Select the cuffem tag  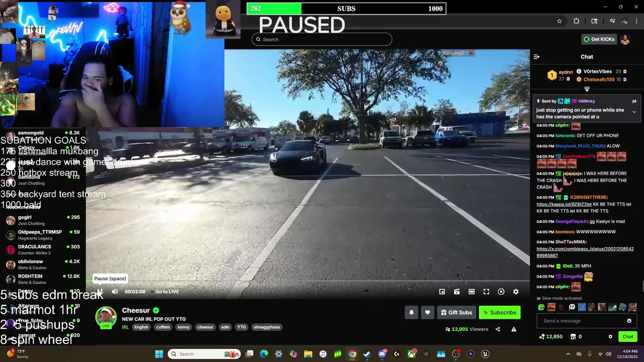(163, 327)
